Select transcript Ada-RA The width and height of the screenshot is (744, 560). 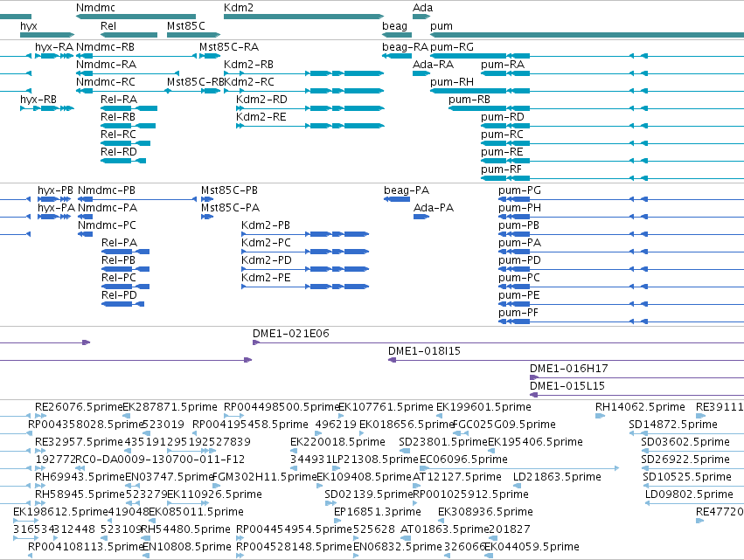433,65
